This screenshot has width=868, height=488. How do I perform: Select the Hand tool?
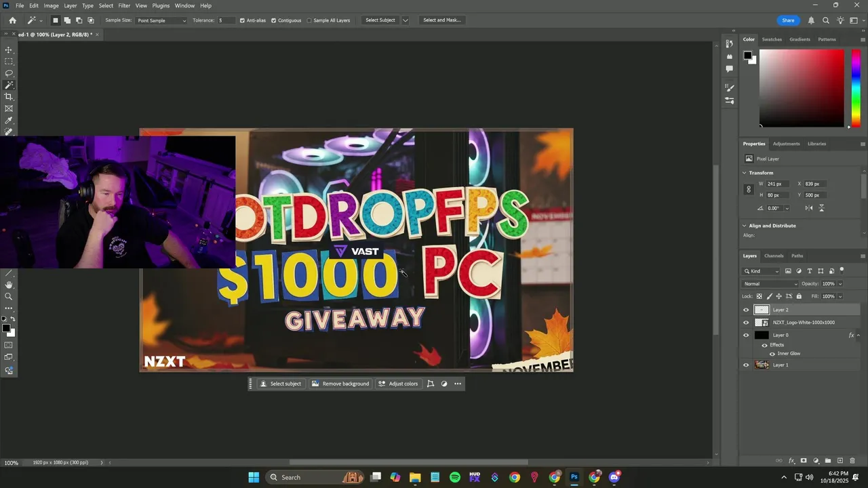click(9, 285)
